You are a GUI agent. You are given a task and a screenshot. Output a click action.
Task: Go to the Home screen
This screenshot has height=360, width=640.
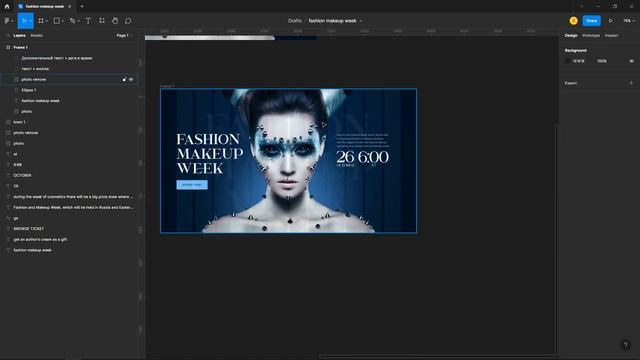(x=7, y=7)
